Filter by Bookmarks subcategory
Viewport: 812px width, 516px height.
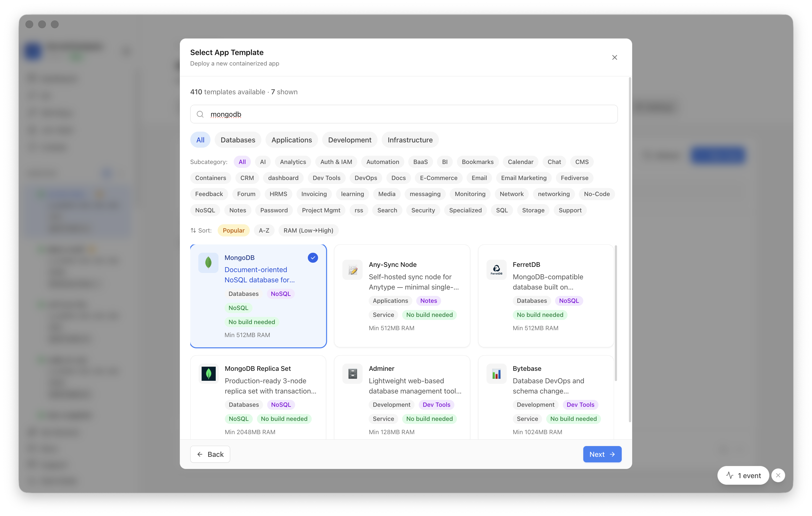[x=477, y=162]
